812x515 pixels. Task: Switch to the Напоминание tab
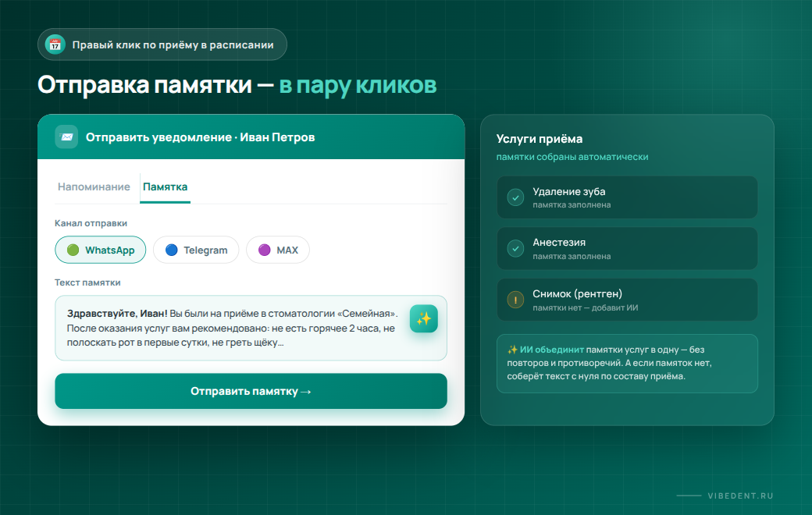coord(94,186)
